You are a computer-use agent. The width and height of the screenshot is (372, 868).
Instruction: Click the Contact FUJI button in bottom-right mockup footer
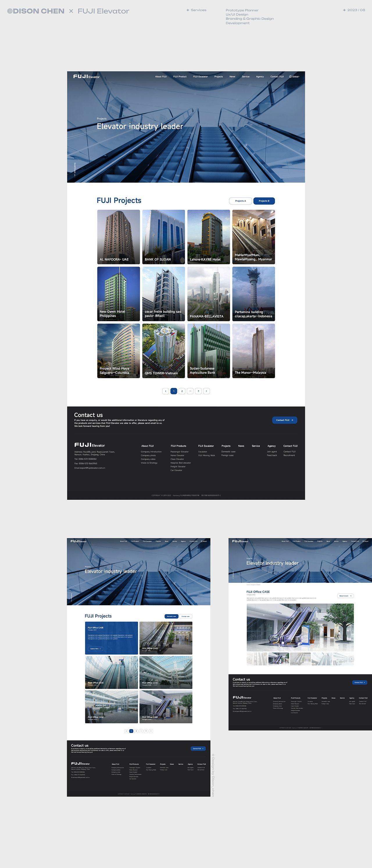coord(360,682)
